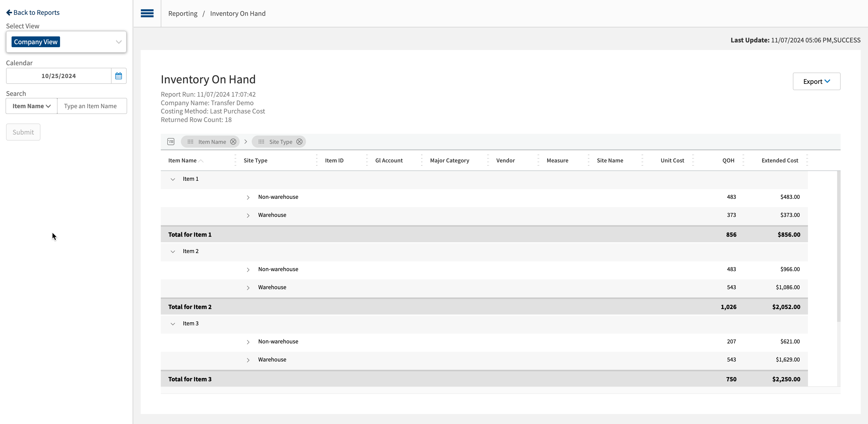
Task: Click the item name search text field
Action: (92, 106)
